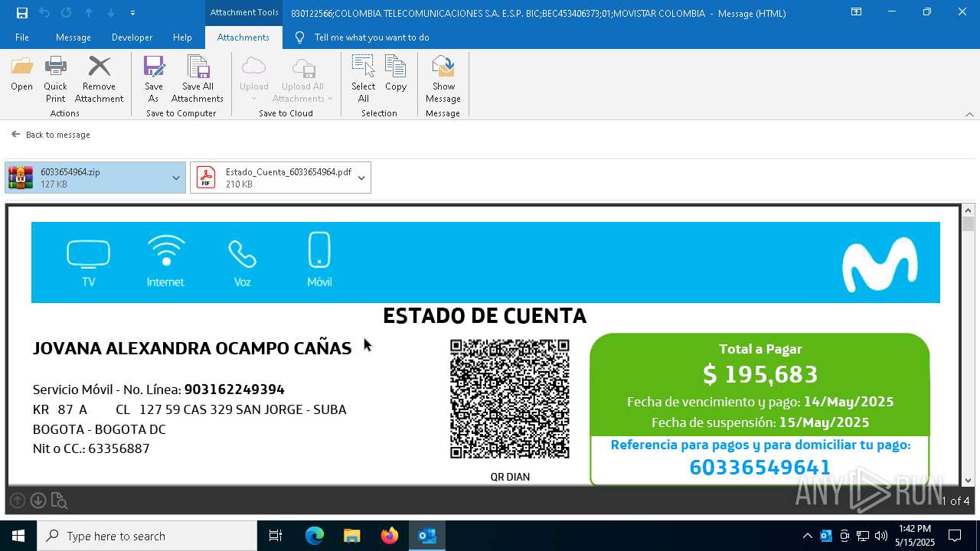Viewport: 980px width, 551px height.
Task: Click payment reference 60336549641
Action: pyautogui.click(x=759, y=468)
